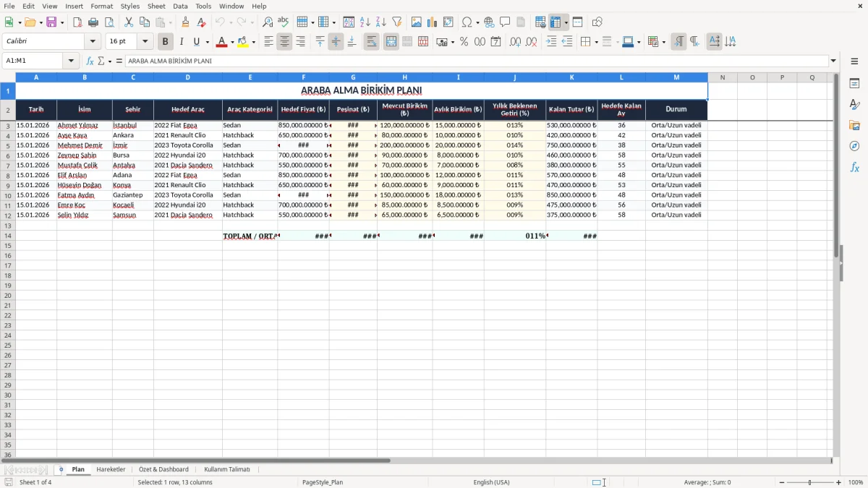This screenshot has height=488, width=868.
Task: Open the background color dropdown arrow
Action: click(253, 42)
